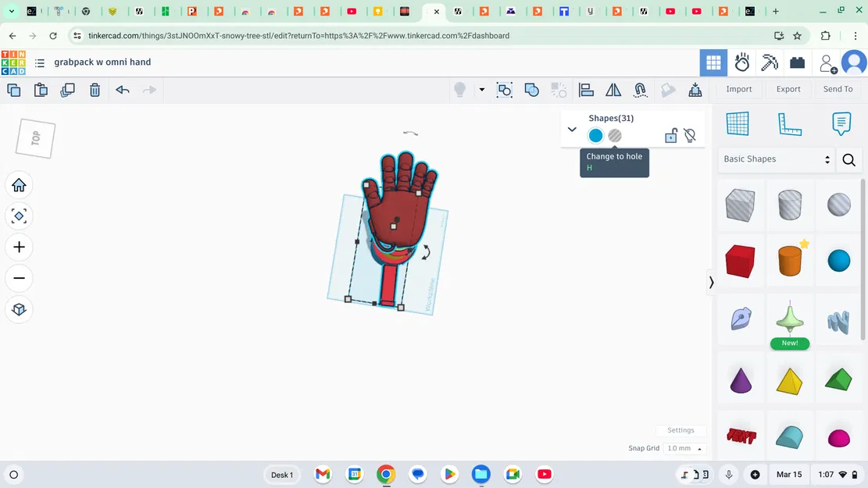Activate the Workplane tool
This screenshot has width=868, height=488.
click(x=738, y=123)
